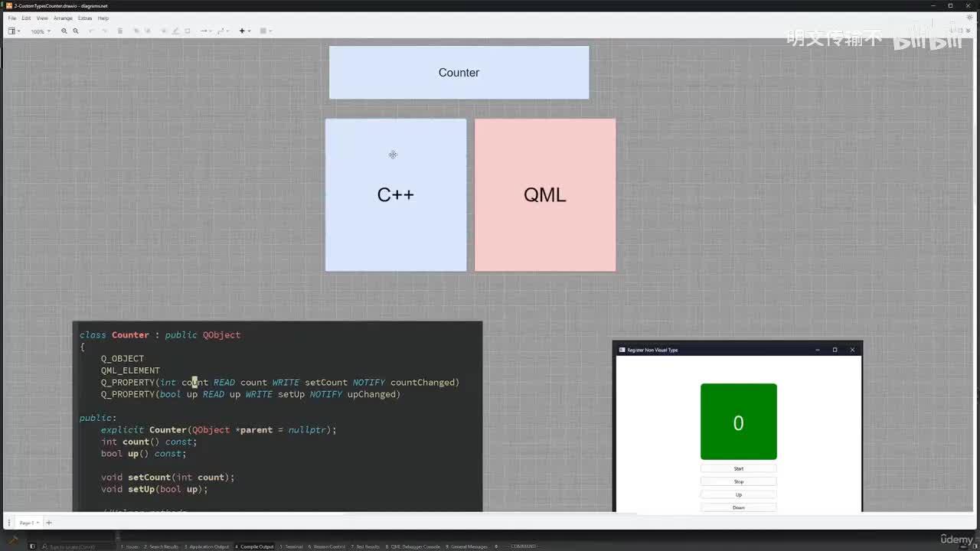Viewport: 980px width, 551px height.
Task: Open the line color tool
Action: [x=175, y=31]
